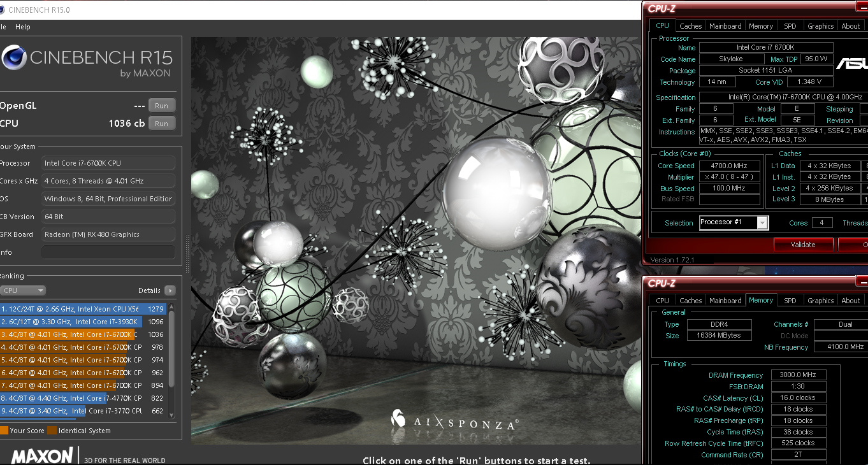This screenshot has height=465, width=868.
Task: Select ranking row with score 894
Action: click(x=83, y=385)
